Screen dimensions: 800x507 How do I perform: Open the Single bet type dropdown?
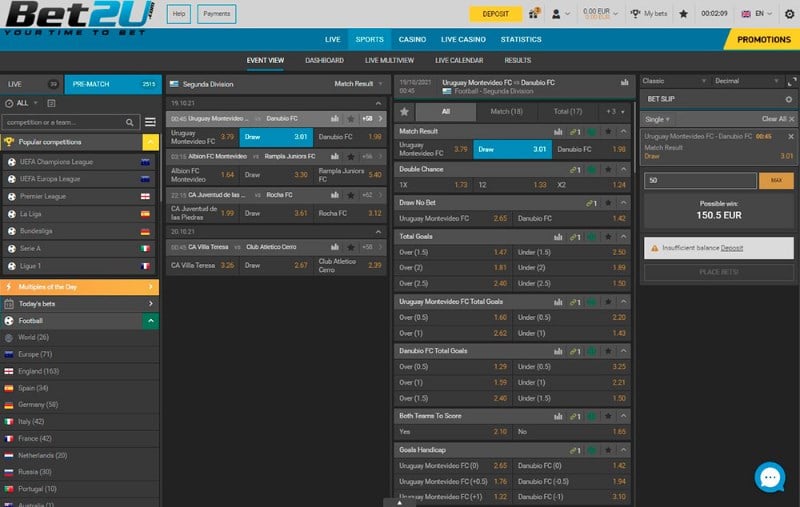pos(657,119)
